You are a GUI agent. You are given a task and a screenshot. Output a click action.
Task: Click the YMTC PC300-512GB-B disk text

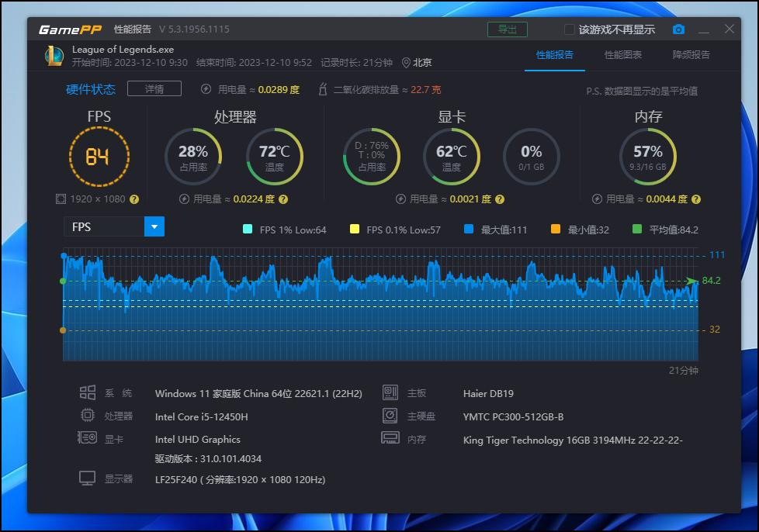point(514,416)
